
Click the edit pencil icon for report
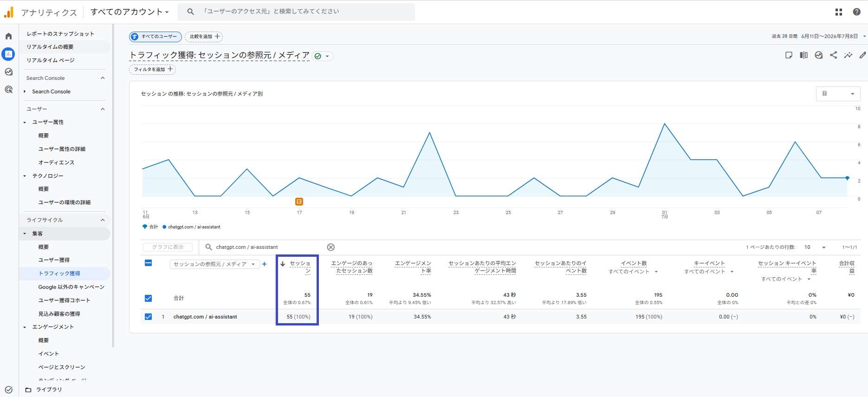coord(862,55)
